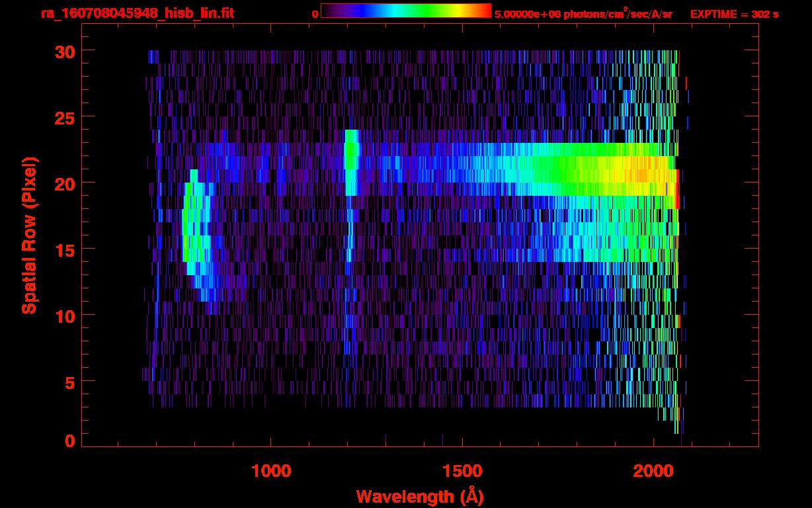Click the 2000 wavelength tick label
Screen dimensions: 812x508
653,470
